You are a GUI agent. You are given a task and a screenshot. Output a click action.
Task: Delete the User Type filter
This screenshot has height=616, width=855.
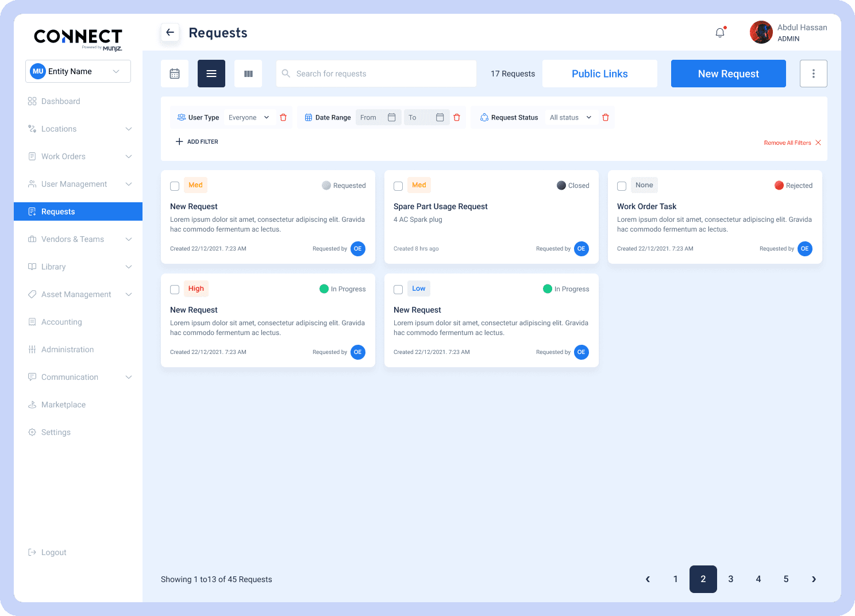283,117
